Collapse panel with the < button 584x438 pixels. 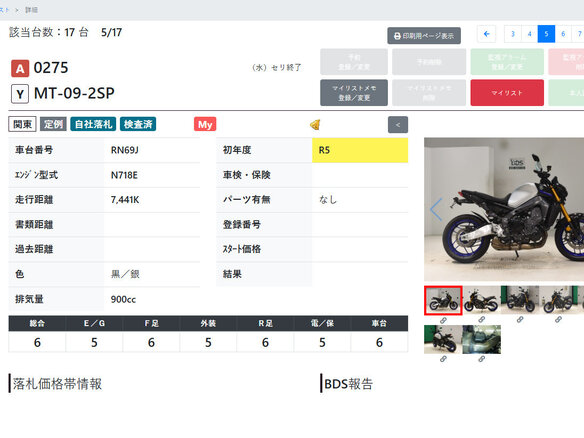(398, 125)
